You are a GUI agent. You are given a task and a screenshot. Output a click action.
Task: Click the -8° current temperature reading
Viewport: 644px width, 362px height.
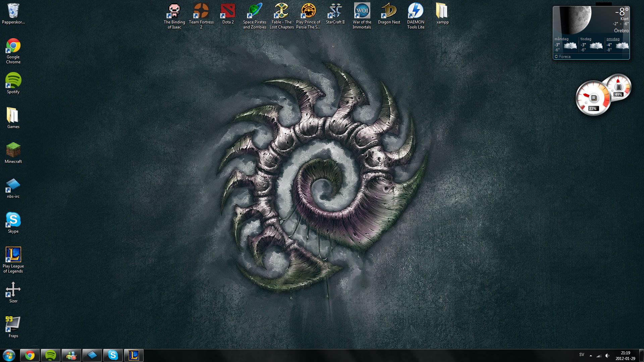tap(622, 12)
